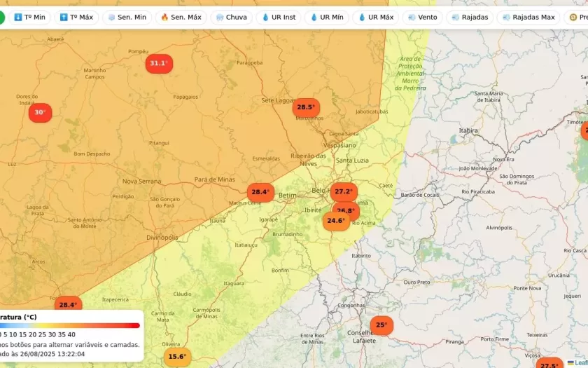Show the Sen. Min thermal sensation layer
The width and height of the screenshot is (588, 368).
pos(127,17)
